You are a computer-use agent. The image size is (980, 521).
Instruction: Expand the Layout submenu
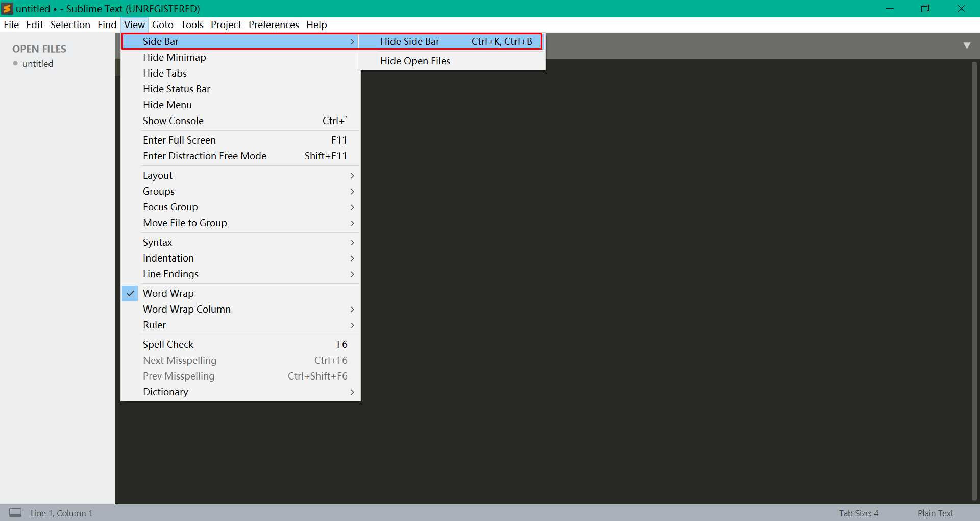240,175
